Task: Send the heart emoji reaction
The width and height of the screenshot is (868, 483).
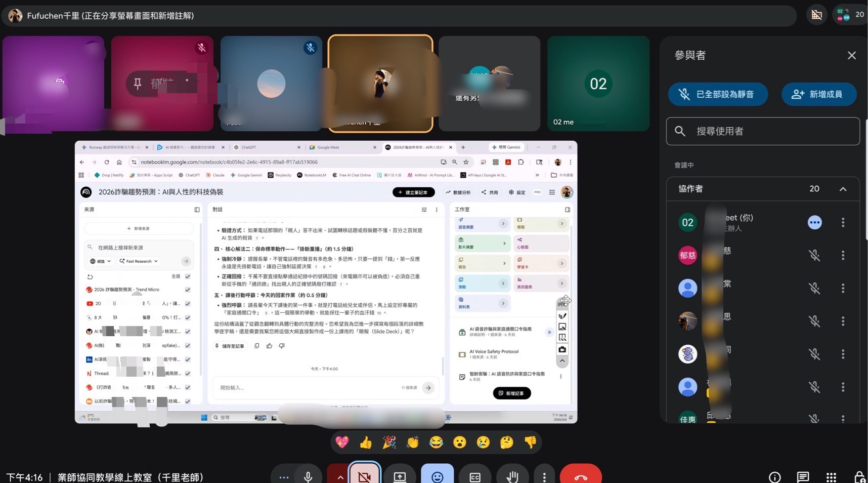Action: click(x=342, y=442)
